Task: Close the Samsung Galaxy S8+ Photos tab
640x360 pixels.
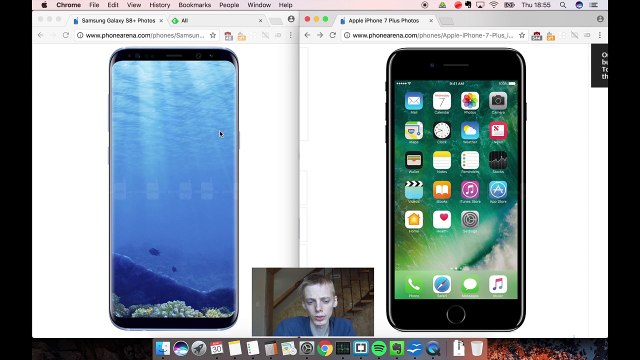Action: click(x=161, y=20)
